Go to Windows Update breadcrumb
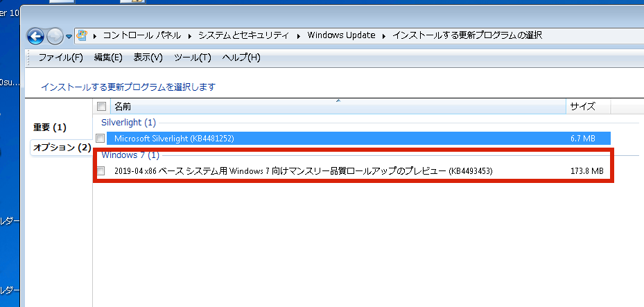The image size is (644, 307). (341, 35)
